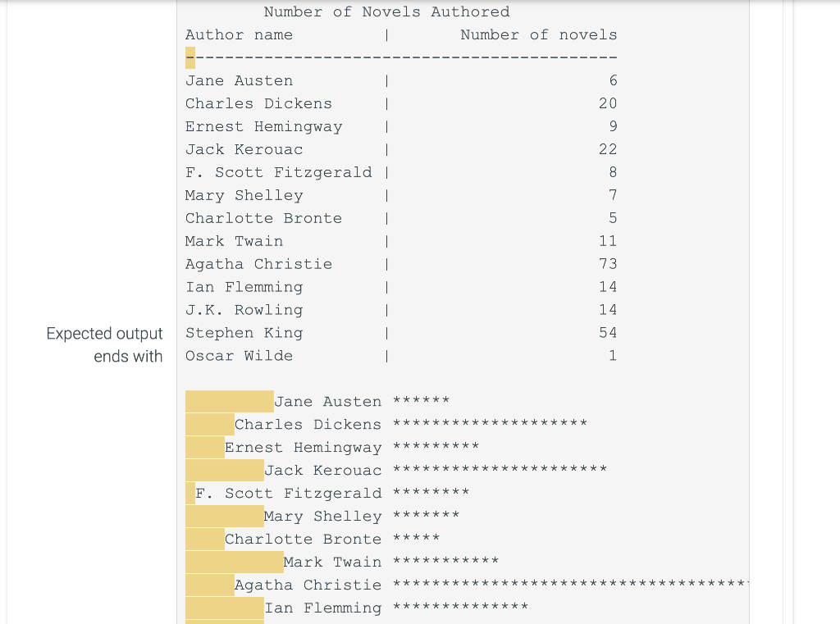Select Ian Flemming in the histogram output

click(323, 608)
